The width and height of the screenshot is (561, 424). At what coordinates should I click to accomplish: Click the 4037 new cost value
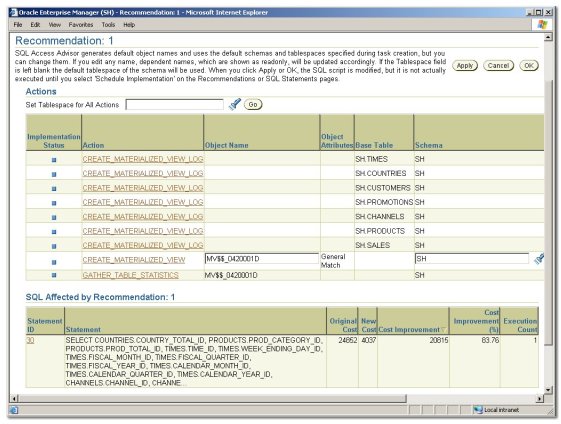tap(369, 340)
